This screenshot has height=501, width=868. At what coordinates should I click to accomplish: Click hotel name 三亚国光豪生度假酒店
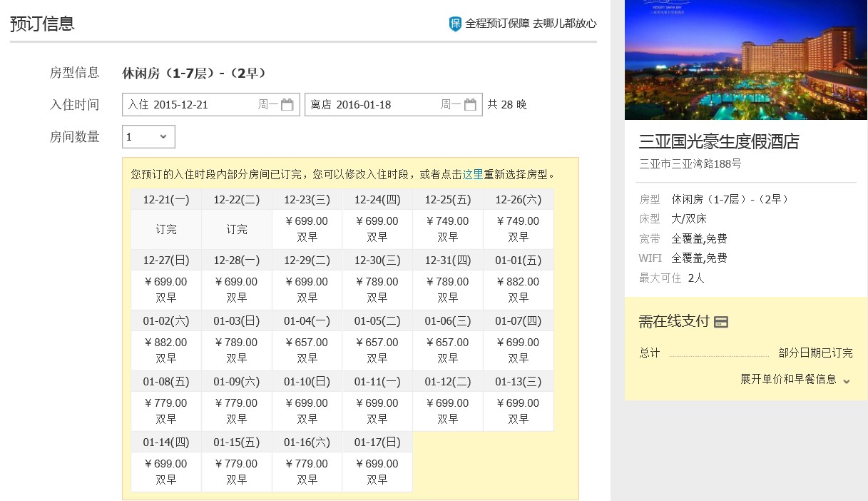719,141
